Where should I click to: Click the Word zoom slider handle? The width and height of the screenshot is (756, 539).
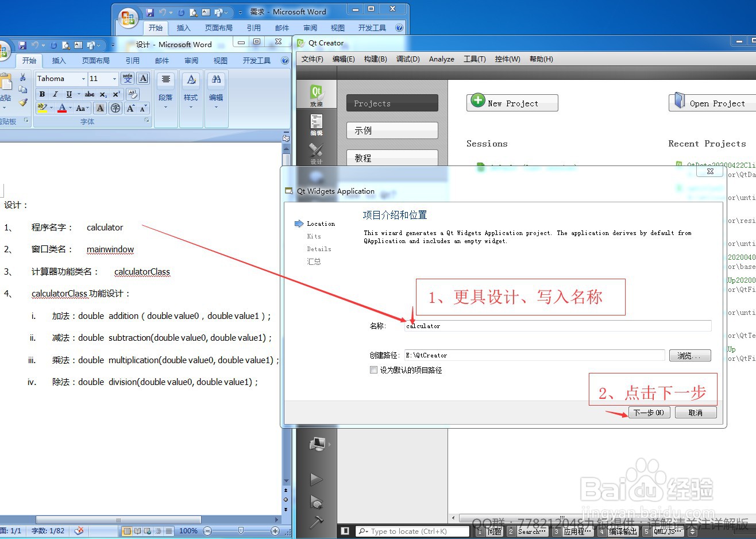[241, 531]
